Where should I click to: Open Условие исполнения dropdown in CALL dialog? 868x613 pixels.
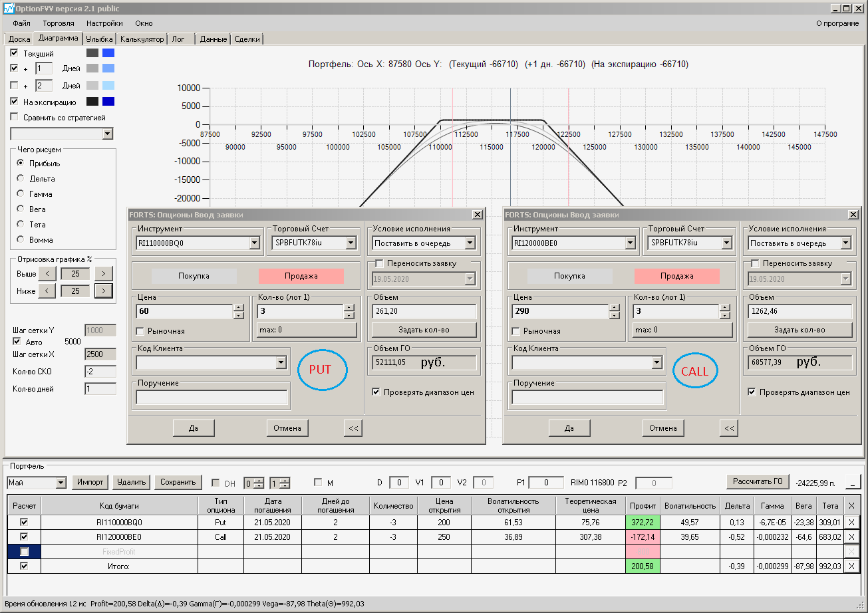click(845, 243)
